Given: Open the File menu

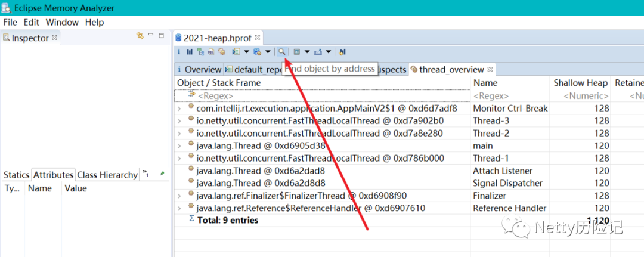Looking at the screenshot, I should click(x=10, y=22).
